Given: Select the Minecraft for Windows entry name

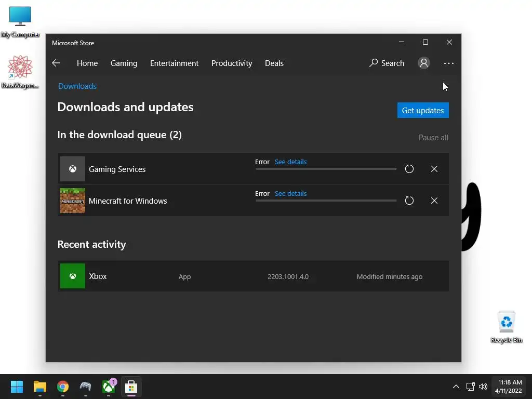Looking at the screenshot, I should click(128, 201).
